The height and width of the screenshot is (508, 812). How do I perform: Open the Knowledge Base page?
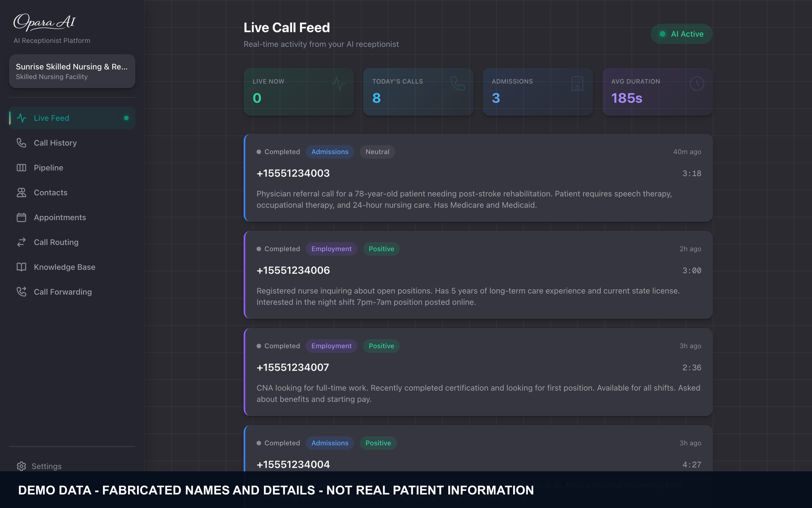pyautogui.click(x=72, y=267)
